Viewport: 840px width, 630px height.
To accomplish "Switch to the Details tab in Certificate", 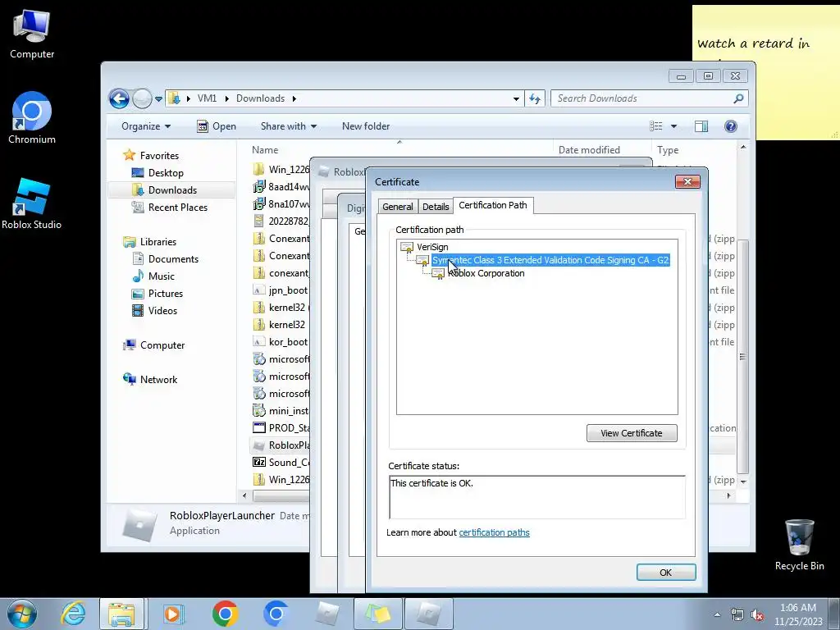I will click(436, 207).
